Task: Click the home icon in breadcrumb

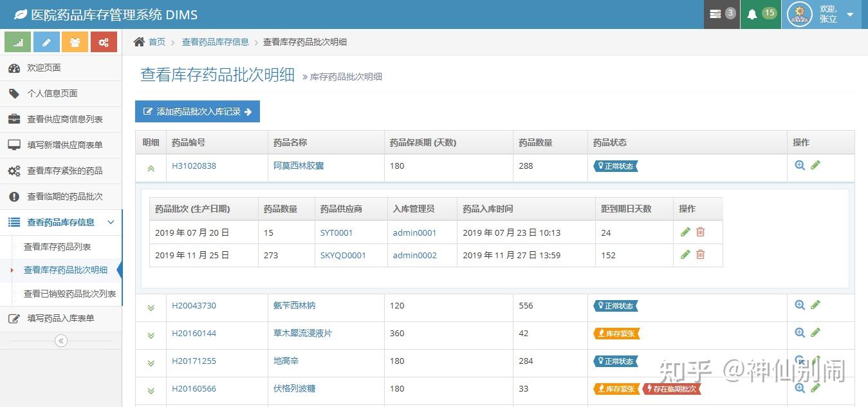Action: (139, 42)
